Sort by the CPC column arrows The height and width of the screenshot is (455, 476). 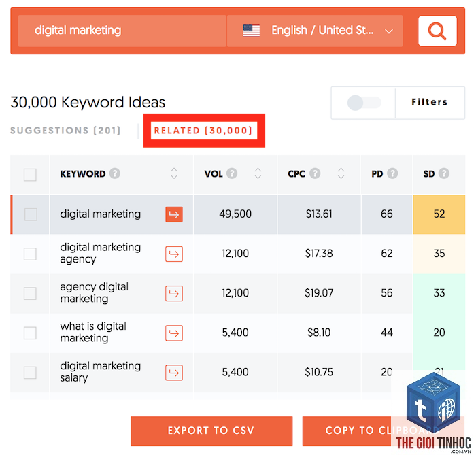[x=341, y=173]
